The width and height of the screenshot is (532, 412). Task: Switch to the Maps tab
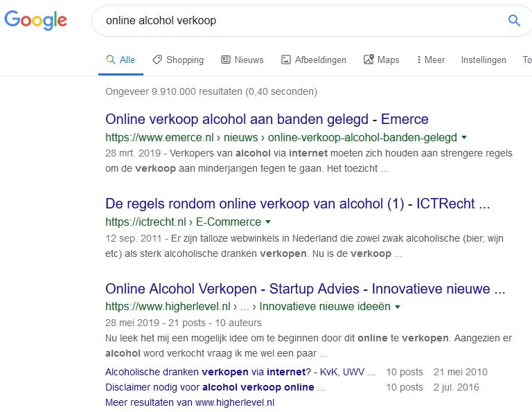(x=382, y=60)
